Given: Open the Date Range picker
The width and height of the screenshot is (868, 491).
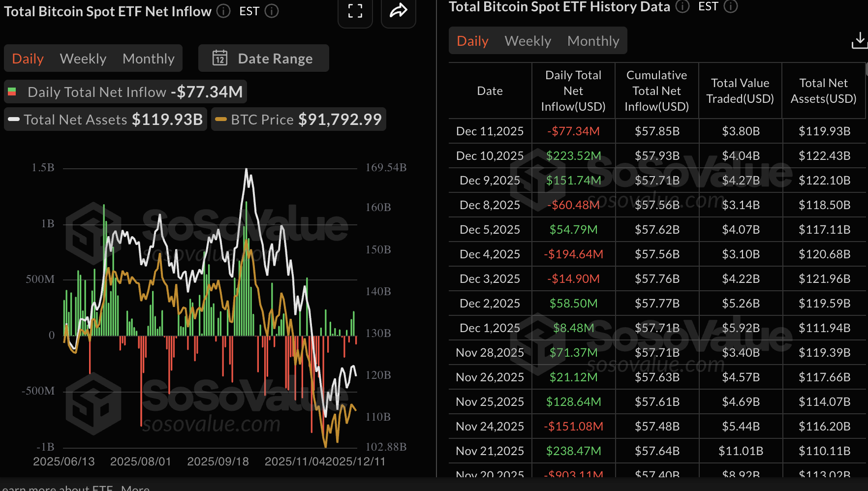Looking at the screenshot, I should coord(275,58).
